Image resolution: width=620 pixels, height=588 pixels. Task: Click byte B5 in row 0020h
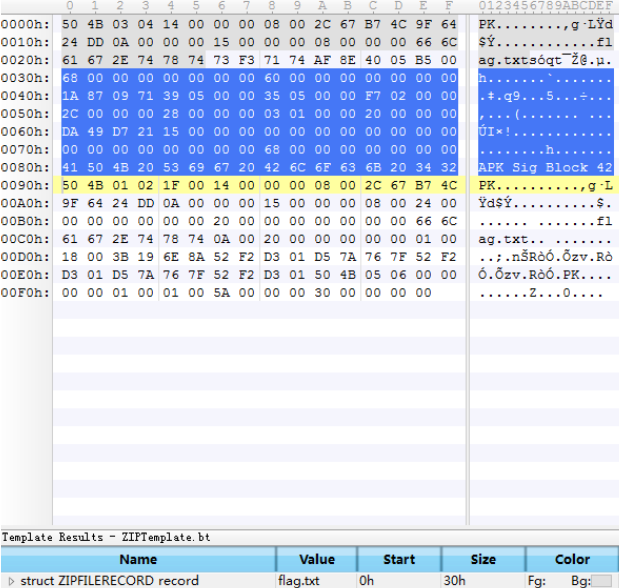[423, 60]
